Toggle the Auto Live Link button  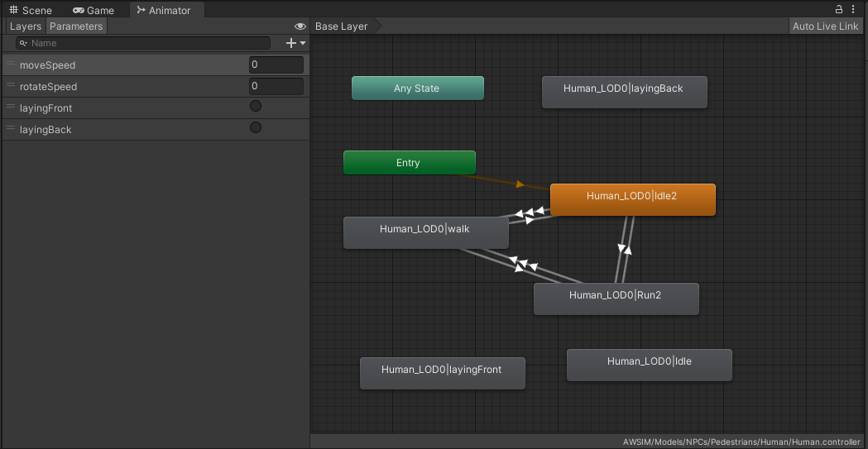click(825, 26)
